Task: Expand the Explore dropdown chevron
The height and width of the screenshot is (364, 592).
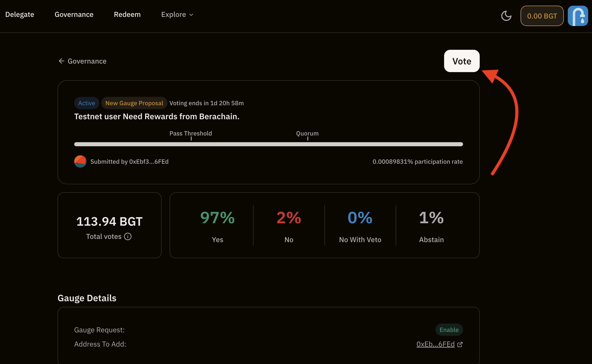Action: pos(191,15)
